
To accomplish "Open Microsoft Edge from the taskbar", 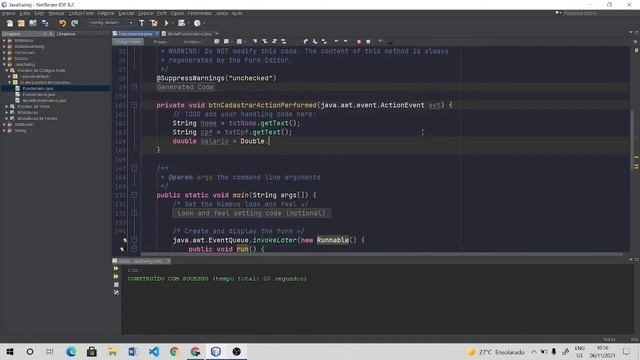I will pos(71,351).
